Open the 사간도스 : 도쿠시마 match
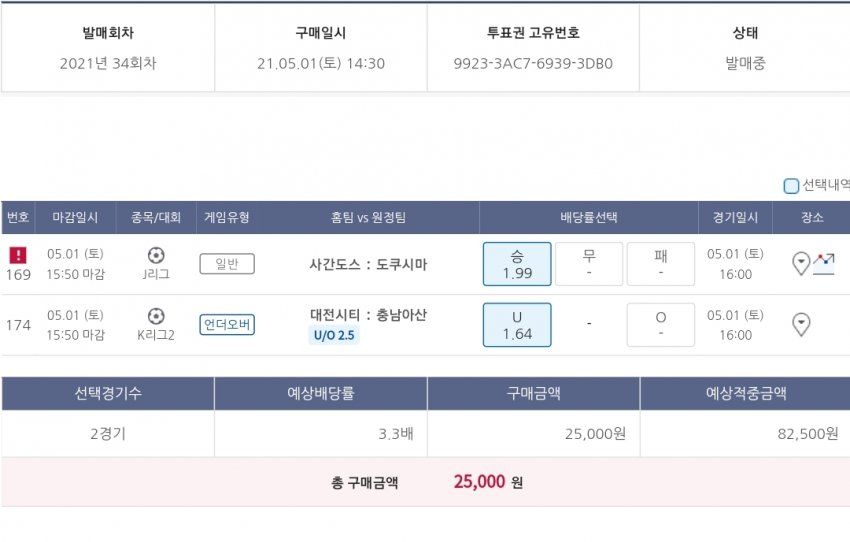This screenshot has width=850, height=542. point(368,265)
